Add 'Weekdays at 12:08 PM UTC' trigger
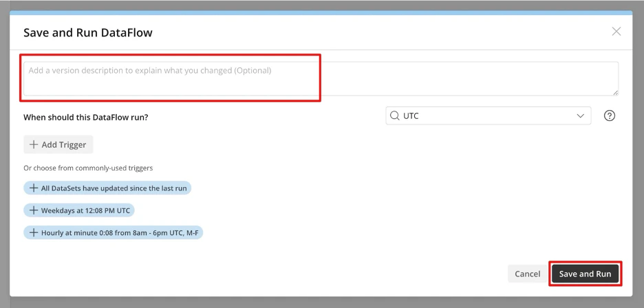The image size is (644, 308). click(79, 210)
